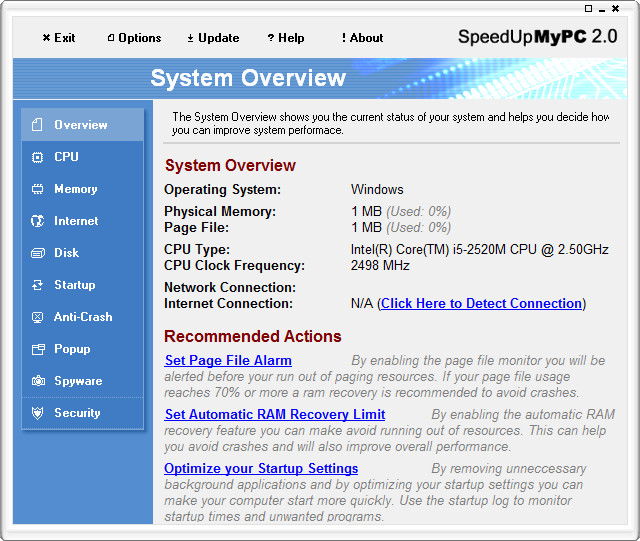Click the Overview page icon in sidebar
The width and height of the screenshot is (640, 541).
(x=37, y=125)
